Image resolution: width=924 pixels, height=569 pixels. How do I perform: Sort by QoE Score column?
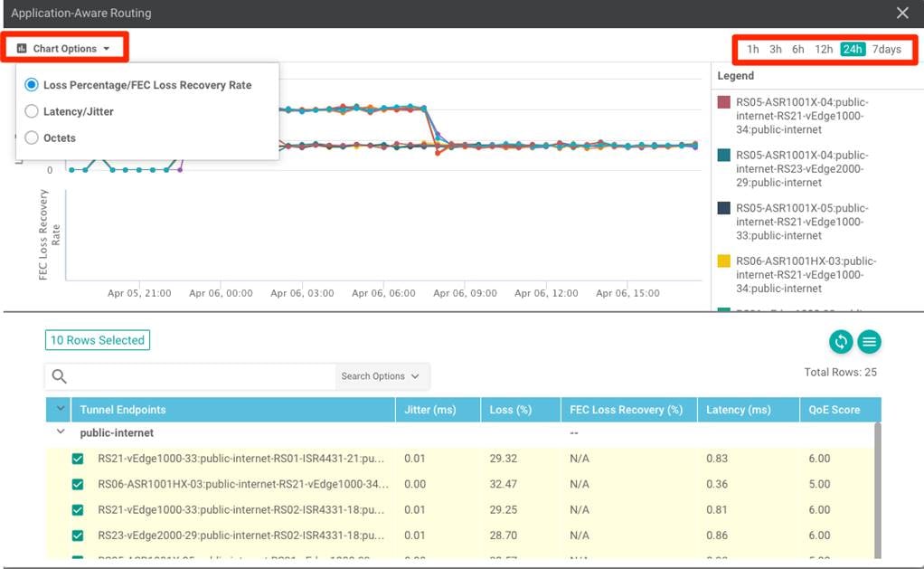coord(834,410)
